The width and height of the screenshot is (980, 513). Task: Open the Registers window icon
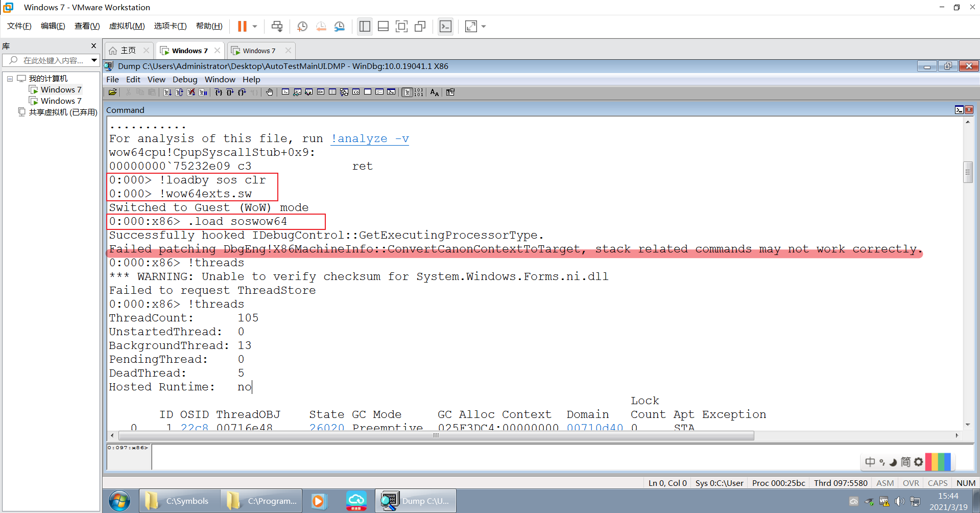click(x=321, y=92)
